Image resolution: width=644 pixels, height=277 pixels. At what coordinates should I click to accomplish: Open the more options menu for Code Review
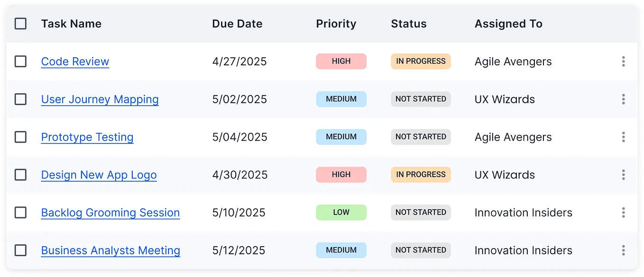tap(623, 62)
